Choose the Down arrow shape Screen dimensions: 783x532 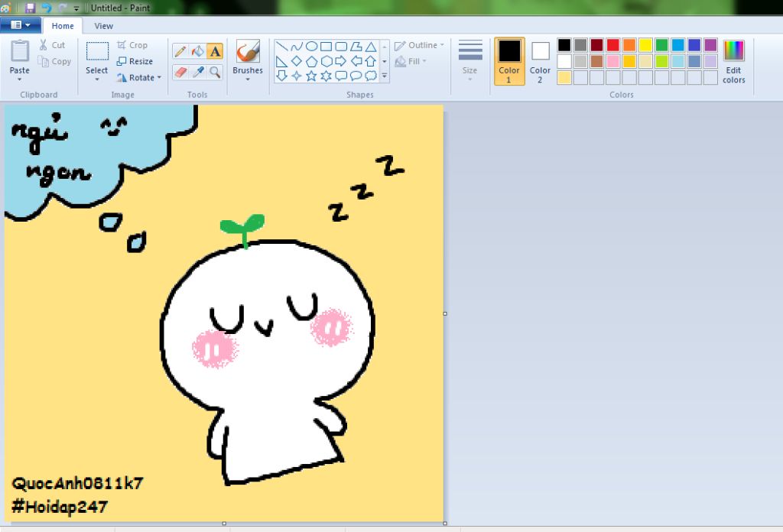tap(281, 76)
